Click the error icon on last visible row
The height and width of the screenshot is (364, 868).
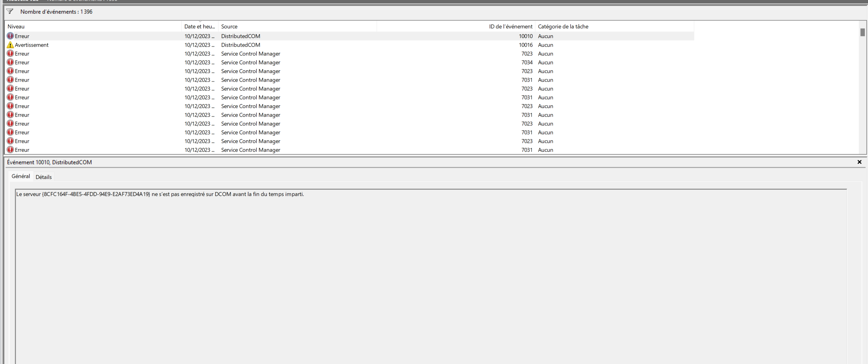tap(10, 150)
